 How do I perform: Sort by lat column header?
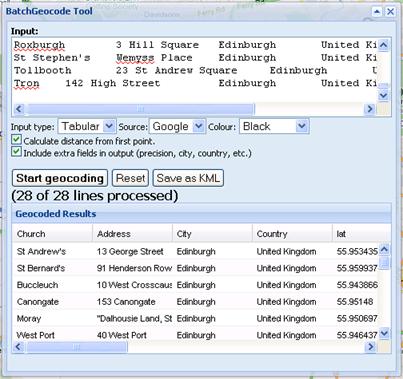pyautogui.click(x=362, y=234)
